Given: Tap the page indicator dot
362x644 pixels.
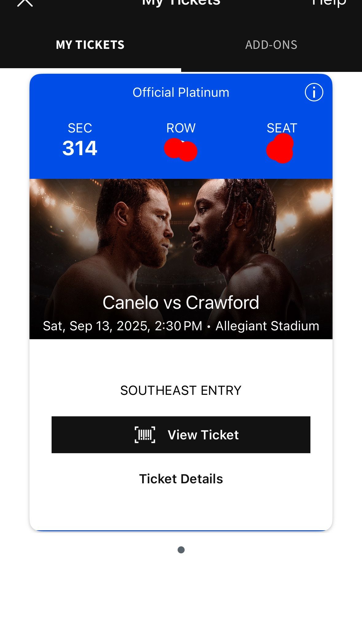Looking at the screenshot, I should [181, 550].
